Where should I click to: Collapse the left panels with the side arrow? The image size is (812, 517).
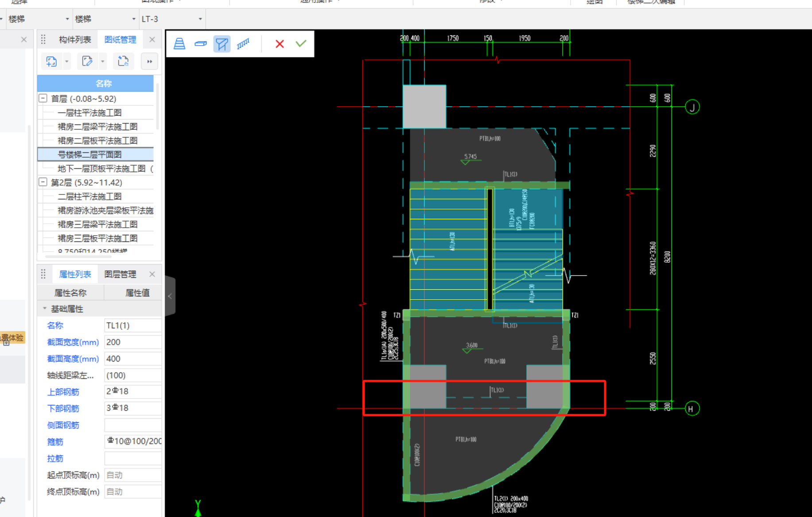point(170,296)
